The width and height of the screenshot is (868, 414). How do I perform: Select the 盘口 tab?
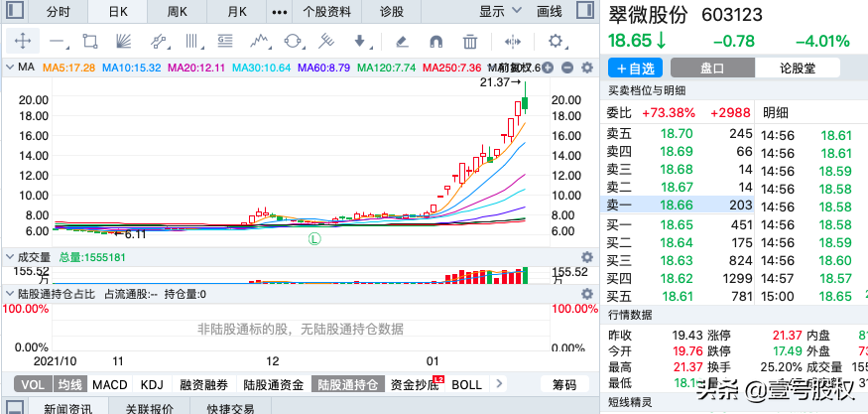point(712,69)
